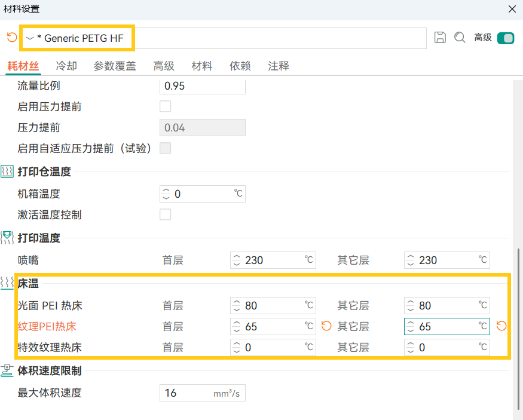Click 纹理PEI热床 首层 field 65
The height and width of the screenshot is (420, 523).
(273, 326)
